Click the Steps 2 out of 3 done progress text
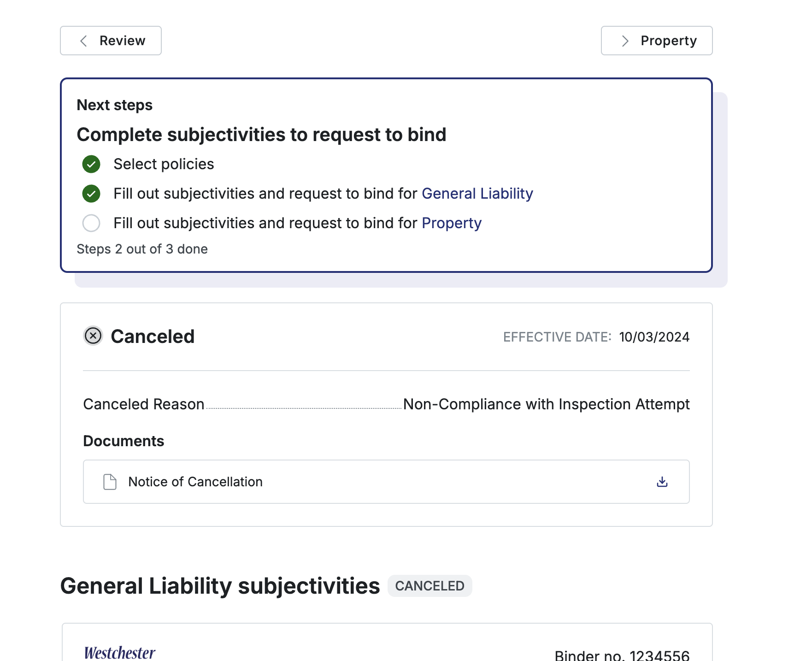The height and width of the screenshot is (661, 812). [142, 249]
